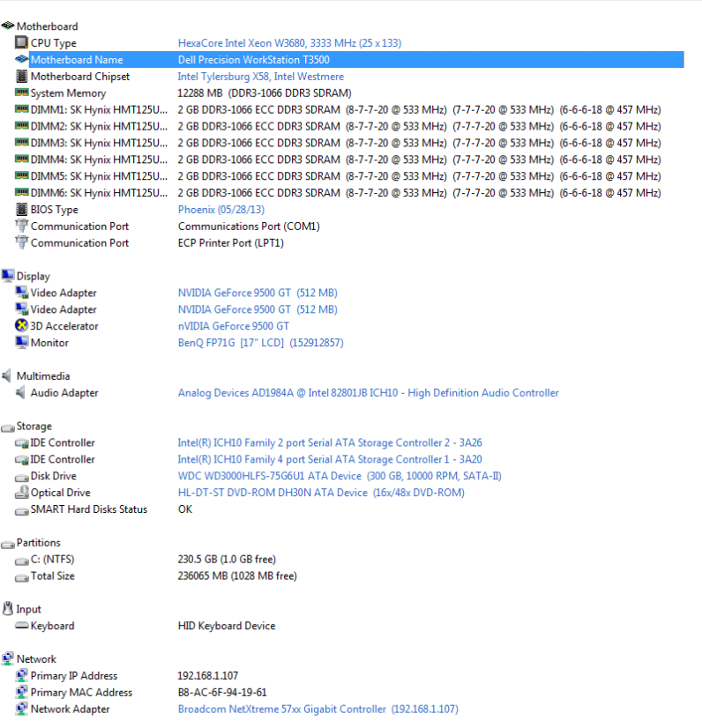Click the Partitions section icon
The height and width of the screenshot is (728, 702).
8,544
